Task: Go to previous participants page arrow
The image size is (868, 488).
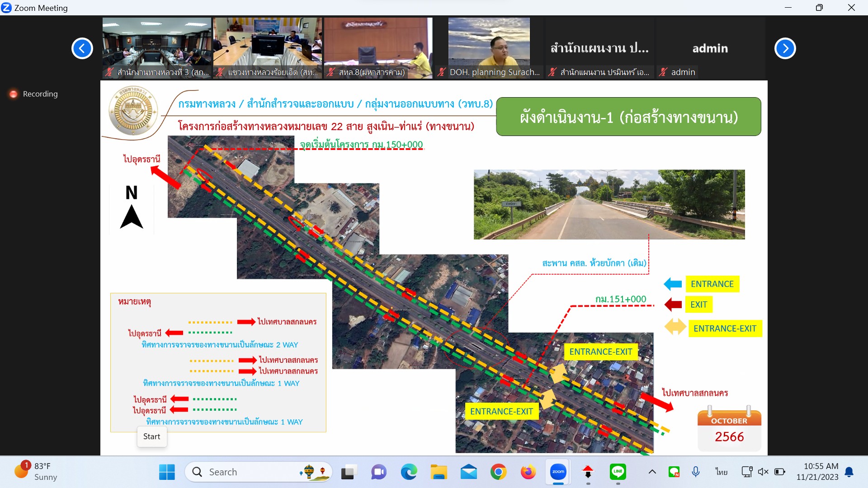Action: (82, 48)
